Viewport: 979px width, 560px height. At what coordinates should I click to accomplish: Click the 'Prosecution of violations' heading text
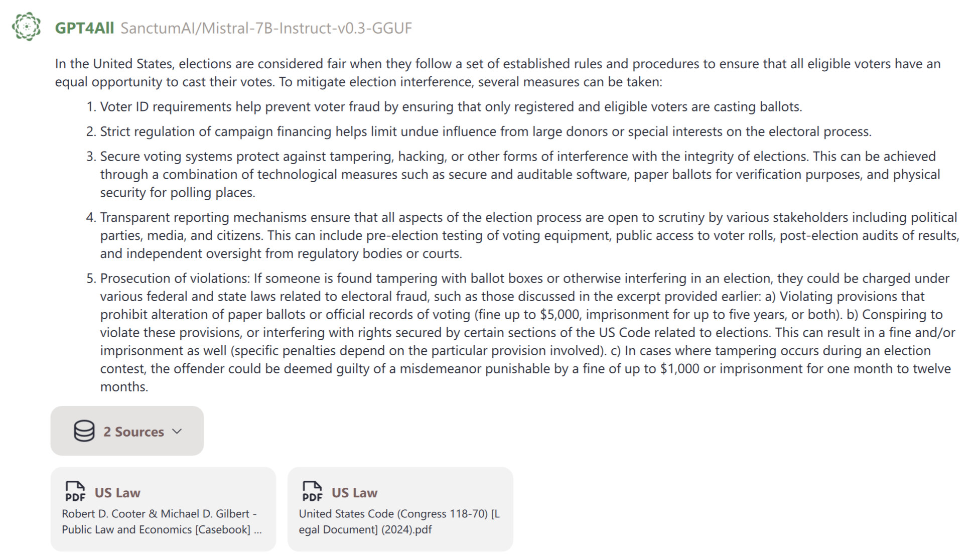click(x=174, y=278)
